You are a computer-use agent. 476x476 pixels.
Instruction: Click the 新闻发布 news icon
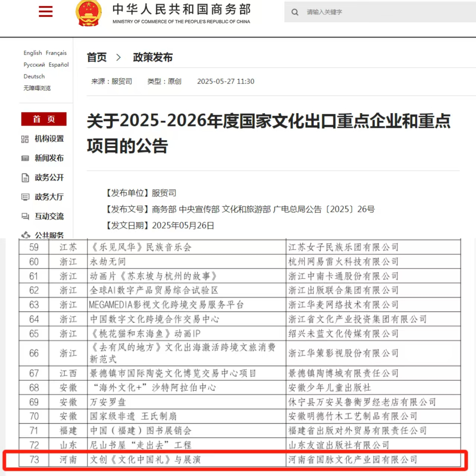[25, 158]
